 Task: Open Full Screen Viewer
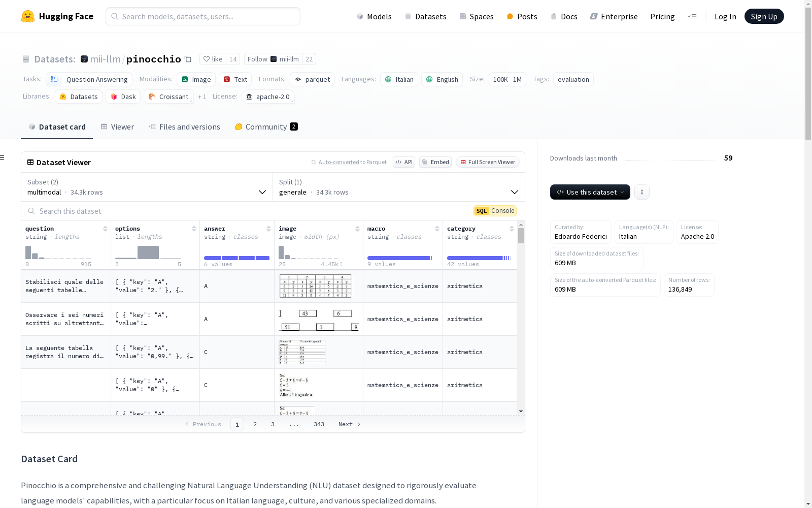487,162
